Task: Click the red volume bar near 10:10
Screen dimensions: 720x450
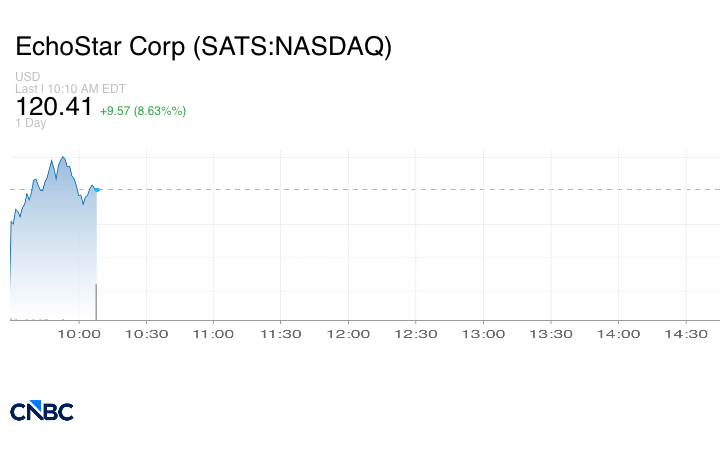Action: pos(96,302)
